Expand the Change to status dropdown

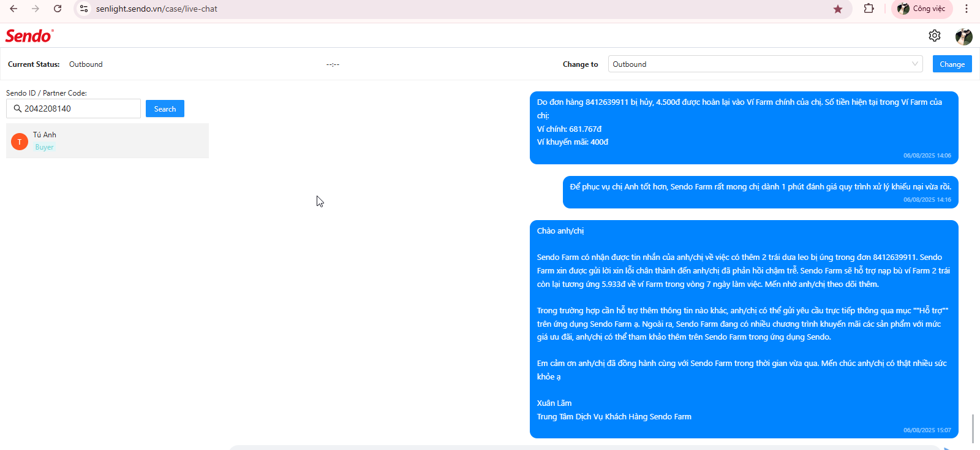[765, 64]
